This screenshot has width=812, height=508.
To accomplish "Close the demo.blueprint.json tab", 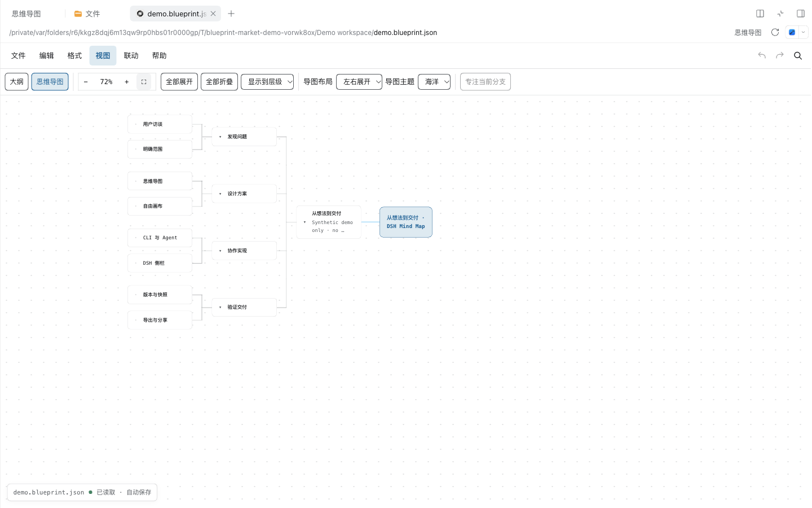I will pos(213,14).
